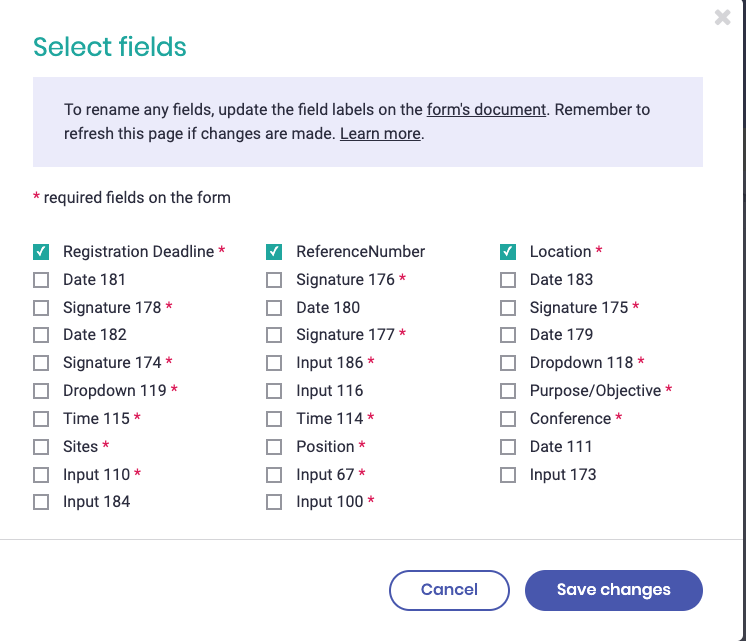Close the Select fields dialog
Image resolution: width=746 pixels, height=641 pixels.
coord(723,17)
